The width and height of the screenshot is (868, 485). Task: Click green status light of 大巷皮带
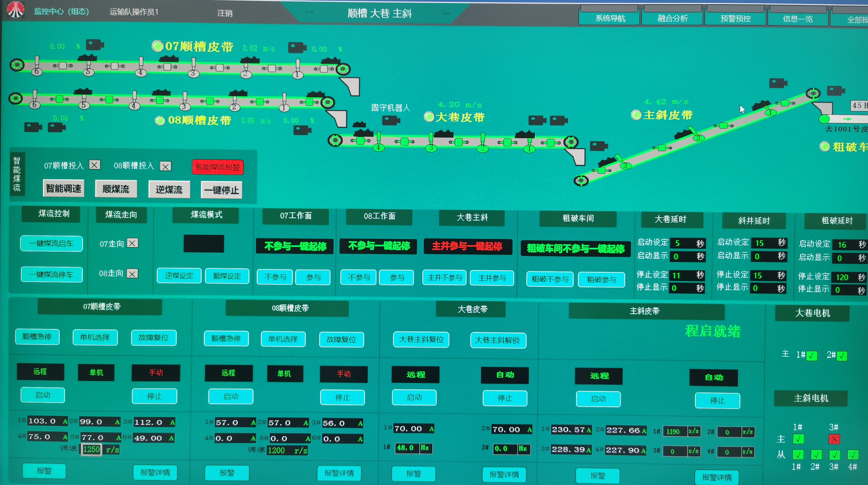[429, 117]
